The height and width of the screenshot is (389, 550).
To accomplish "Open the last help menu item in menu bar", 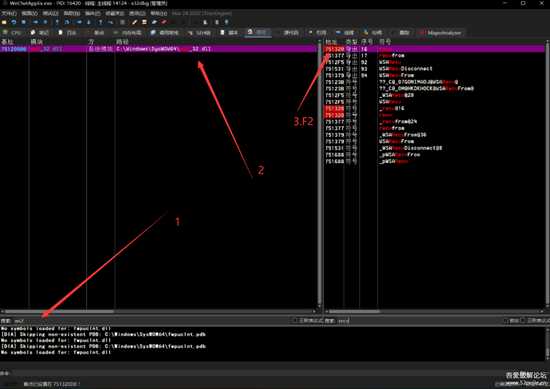I will click(x=159, y=13).
